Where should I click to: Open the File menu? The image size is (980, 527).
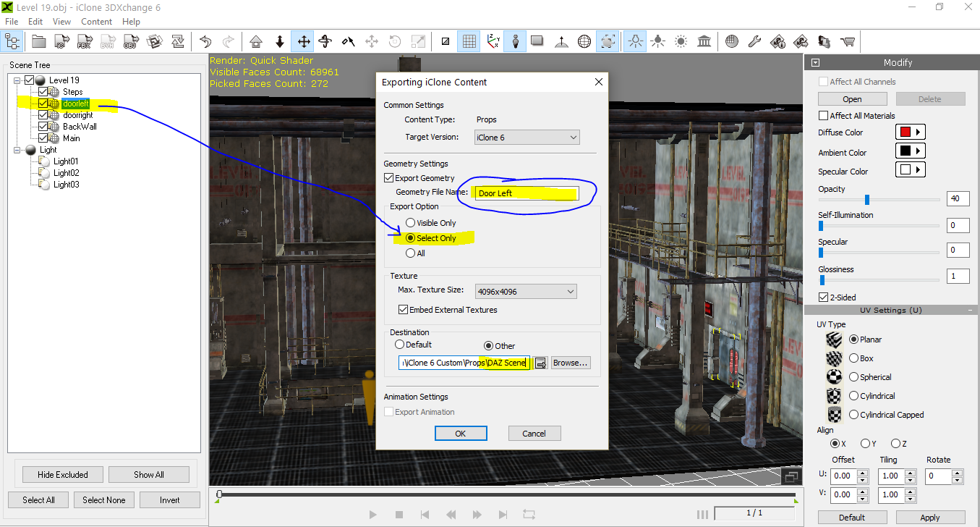click(x=12, y=22)
